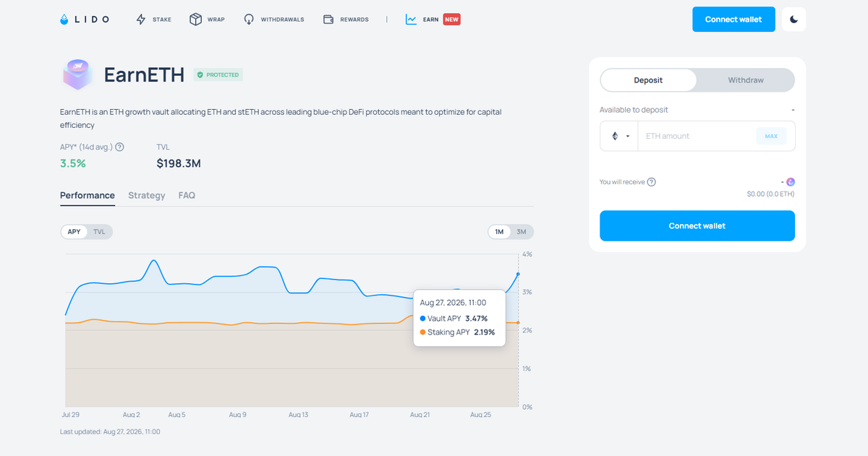Click the MAX amount button
The image size is (868, 456).
coord(771,136)
